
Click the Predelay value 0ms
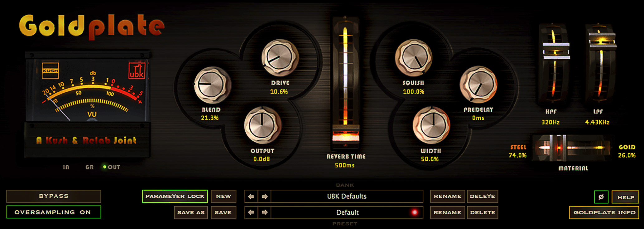pos(478,118)
